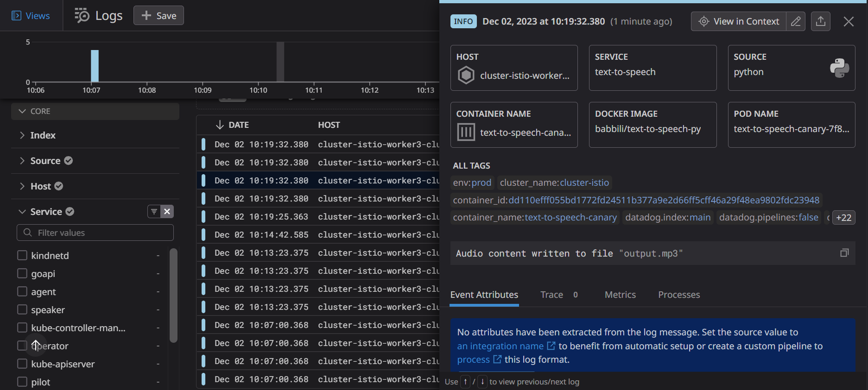Click the POD NAME text-to-speech-canary card

792,125
